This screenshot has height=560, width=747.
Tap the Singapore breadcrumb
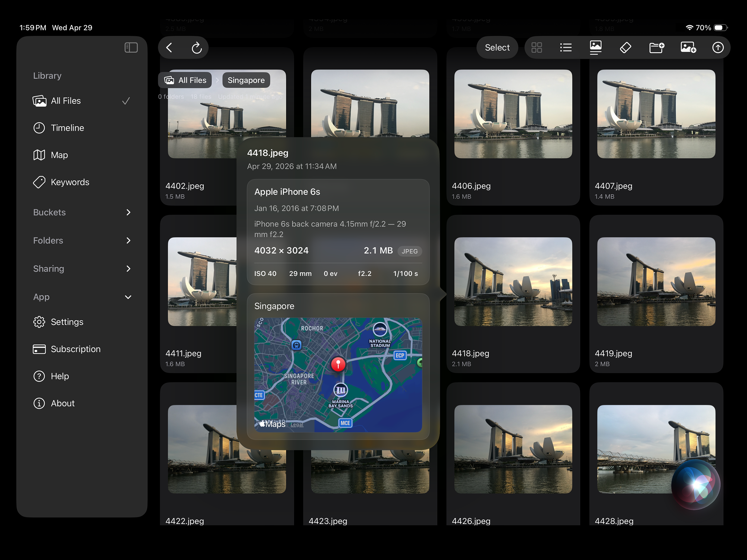(246, 80)
